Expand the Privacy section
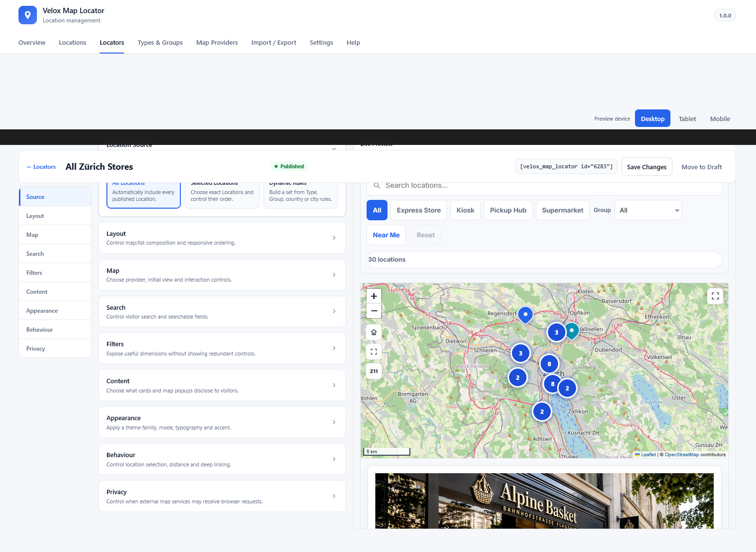Image resolution: width=756 pixels, height=552 pixels. [x=222, y=496]
